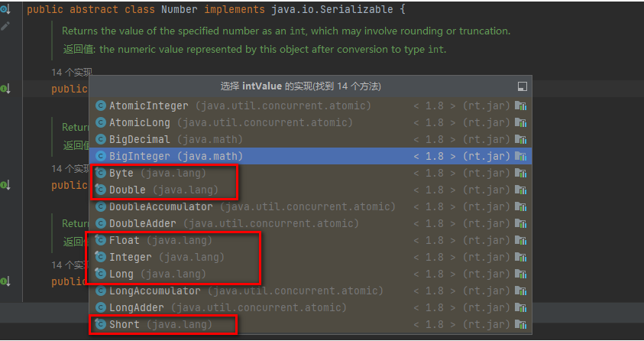
Task: Select AtomicInteger implementation row
Action: pyautogui.click(x=310, y=106)
